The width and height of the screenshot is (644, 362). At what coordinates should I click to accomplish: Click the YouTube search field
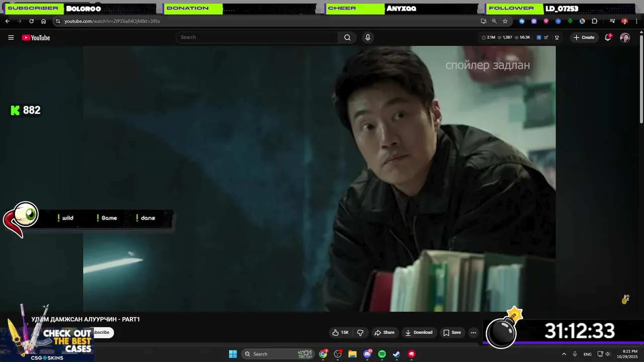point(257,37)
